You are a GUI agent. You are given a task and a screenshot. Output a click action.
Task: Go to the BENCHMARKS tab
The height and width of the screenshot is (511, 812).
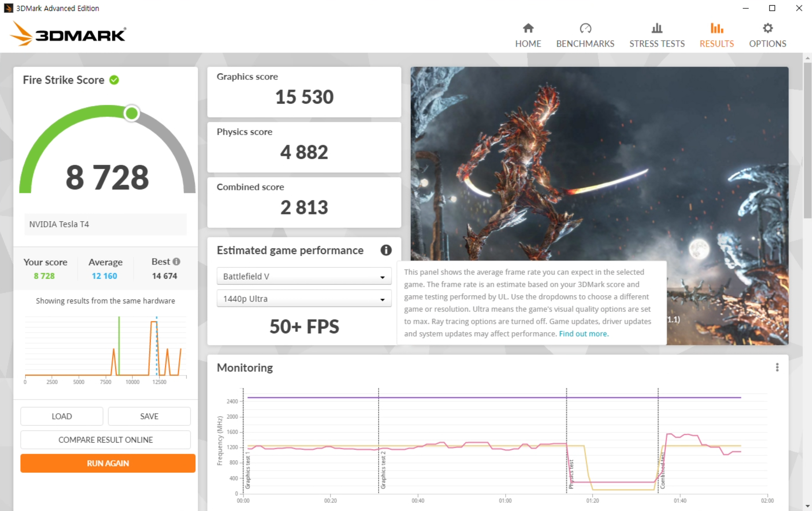tap(585, 35)
